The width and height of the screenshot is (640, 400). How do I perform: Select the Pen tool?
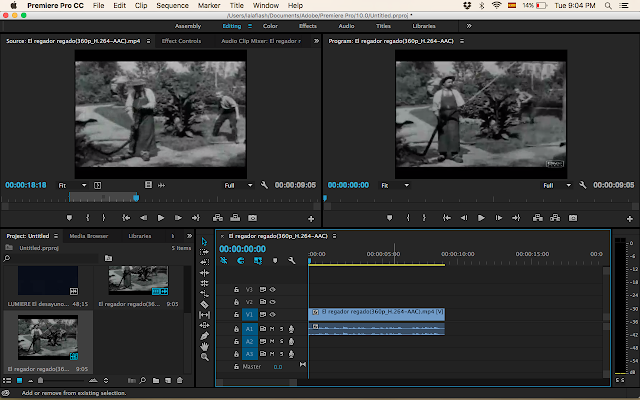point(204,336)
